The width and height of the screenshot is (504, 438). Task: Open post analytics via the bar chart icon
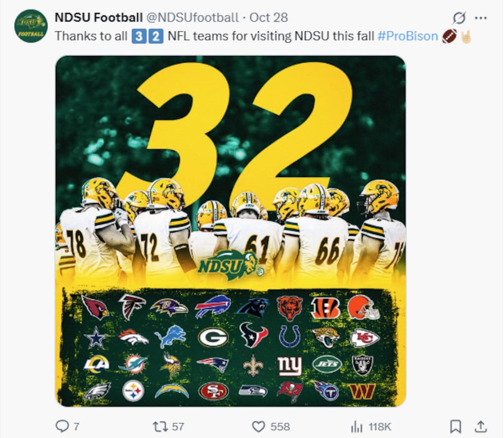point(356,426)
